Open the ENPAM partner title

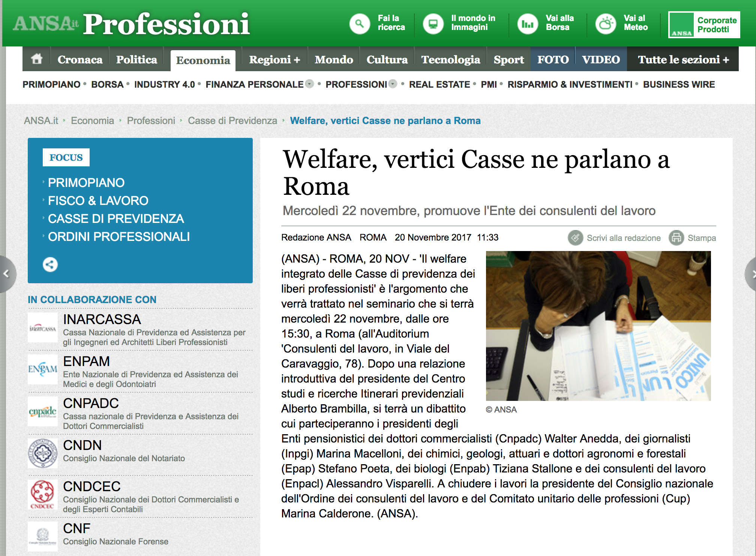[86, 361]
